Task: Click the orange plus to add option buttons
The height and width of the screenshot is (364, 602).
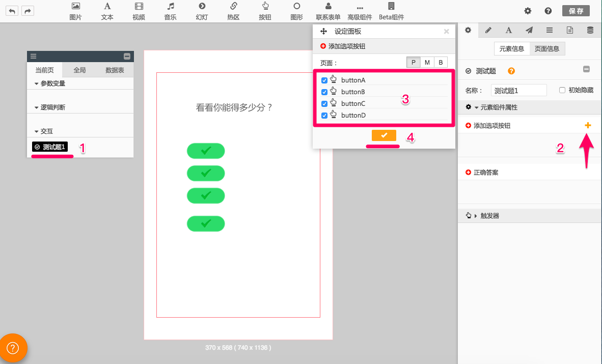Action: (x=588, y=125)
